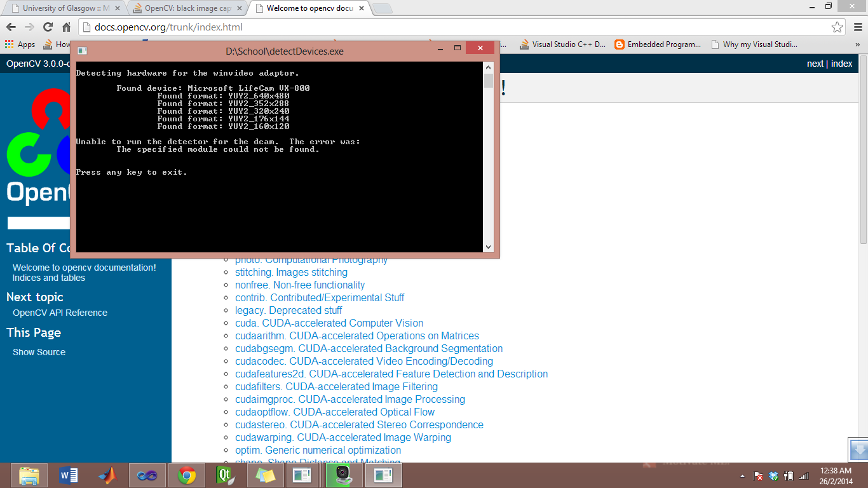This screenshot has height=488, width=868.
Task: Open the Chrome menu (three bars)
Action: [857, 27]
